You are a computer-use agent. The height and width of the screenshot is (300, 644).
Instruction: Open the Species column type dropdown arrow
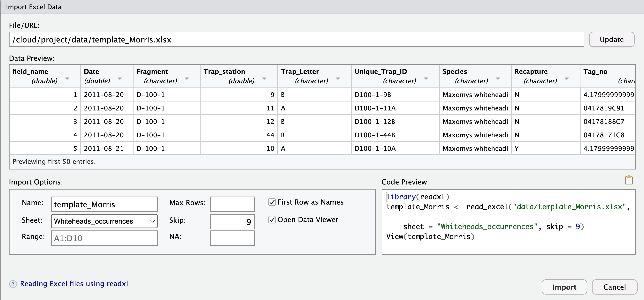[498, 79]
